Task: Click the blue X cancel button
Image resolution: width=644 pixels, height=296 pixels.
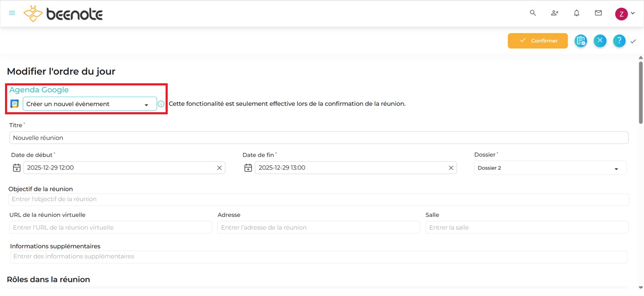Action: (600, 41)
